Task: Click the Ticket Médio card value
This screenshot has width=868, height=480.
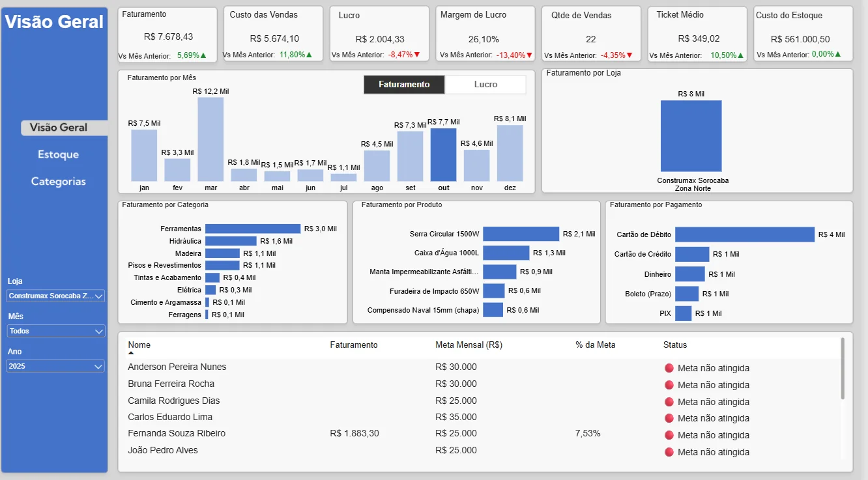Action: [699, 39]
